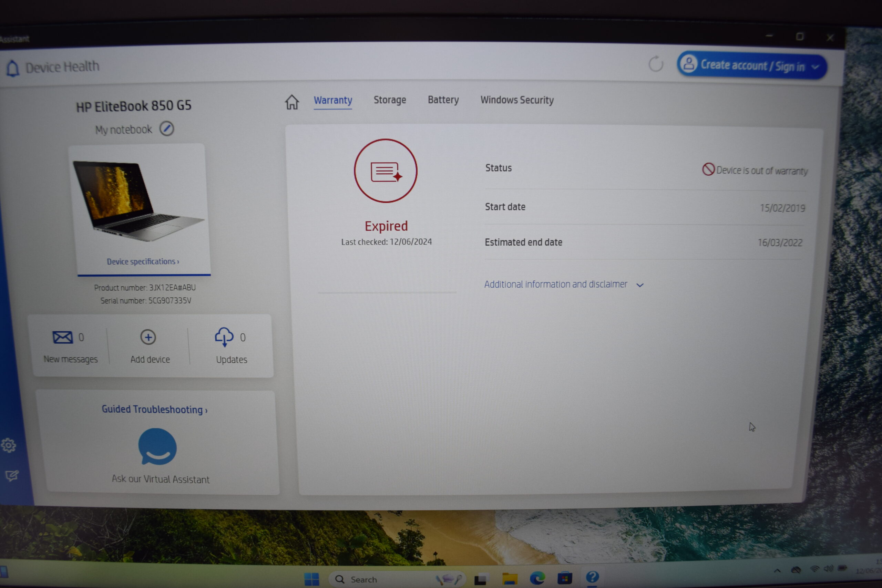
Task: Open Device specifications link
Action: pyautogui.click(x=143, y=261)
